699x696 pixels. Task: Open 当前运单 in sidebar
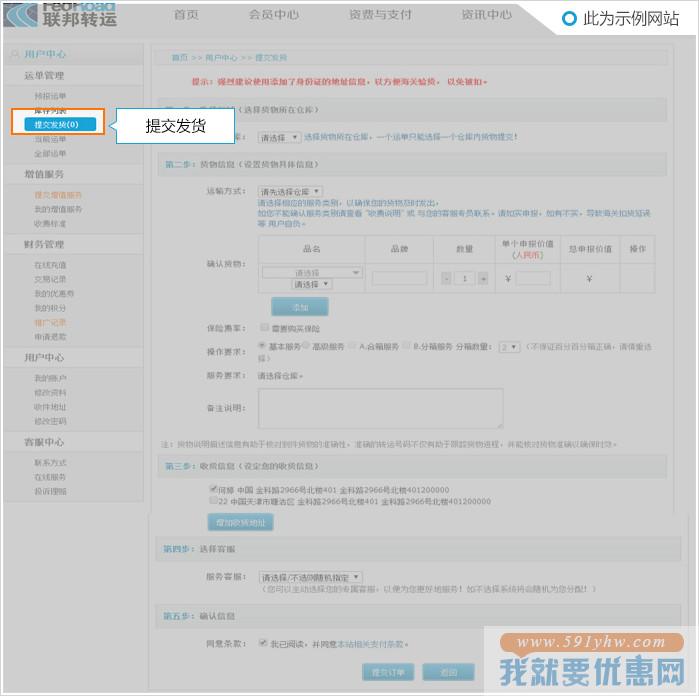point(50,139)
